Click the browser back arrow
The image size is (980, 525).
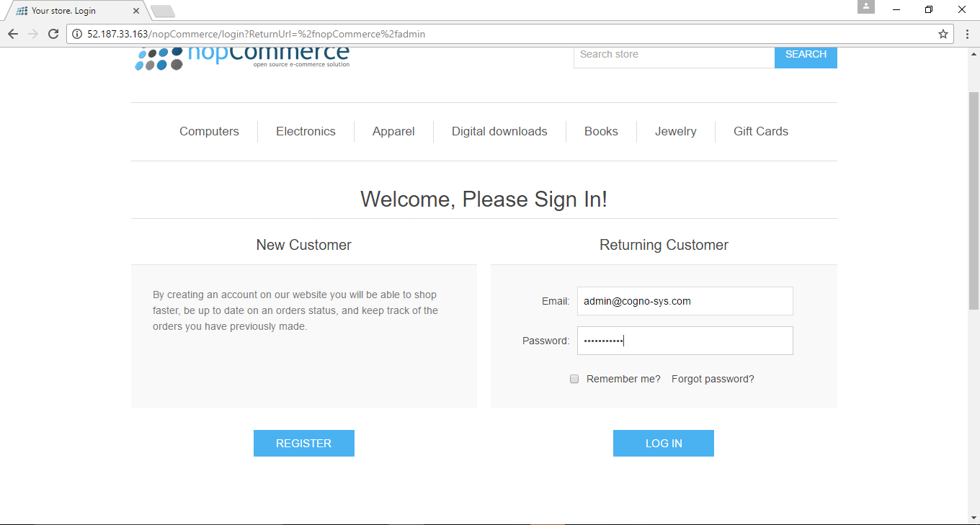12,33
